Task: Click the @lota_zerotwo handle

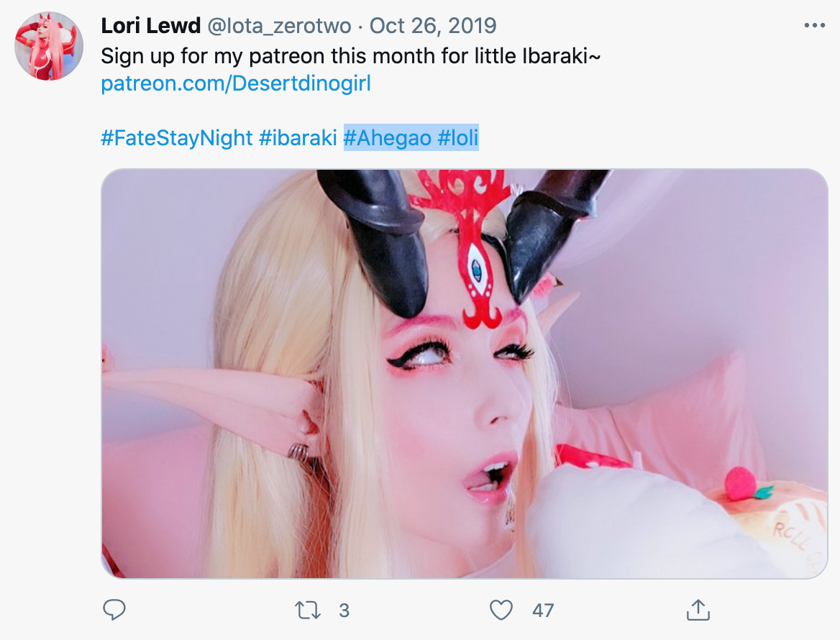Action: [278, 26]
